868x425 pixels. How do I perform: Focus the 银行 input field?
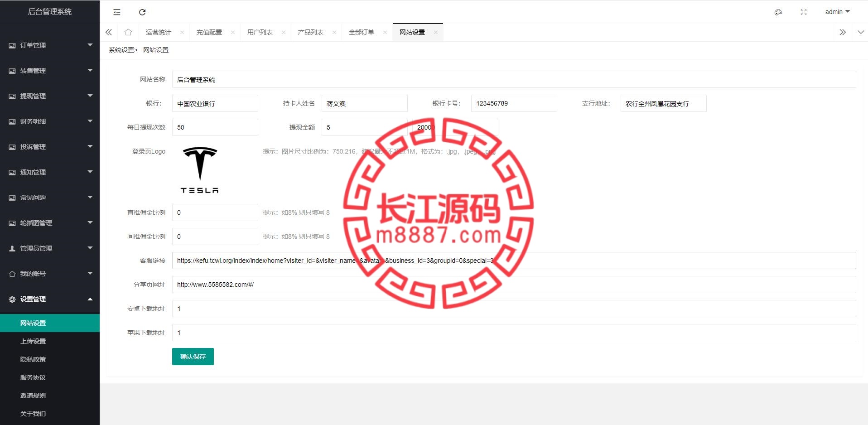click(215, 103)
